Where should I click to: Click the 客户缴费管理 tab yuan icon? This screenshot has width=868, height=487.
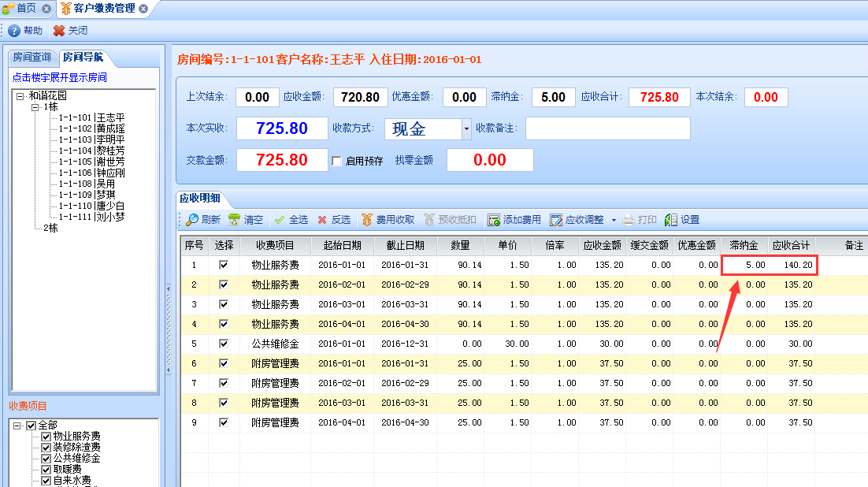pos(66,9)
